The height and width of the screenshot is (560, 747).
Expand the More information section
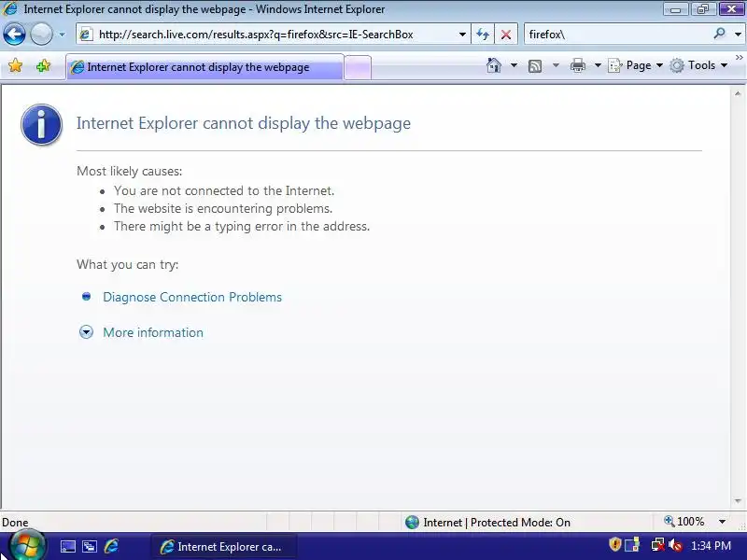tap(153, 332)
